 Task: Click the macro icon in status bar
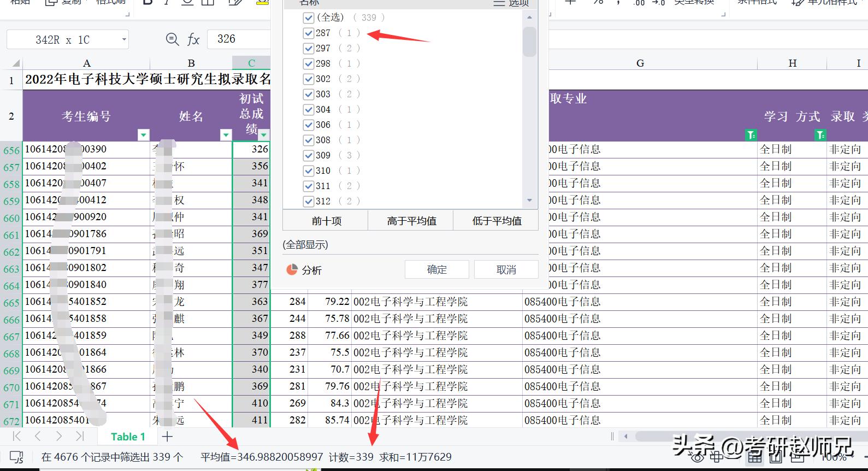17,457
